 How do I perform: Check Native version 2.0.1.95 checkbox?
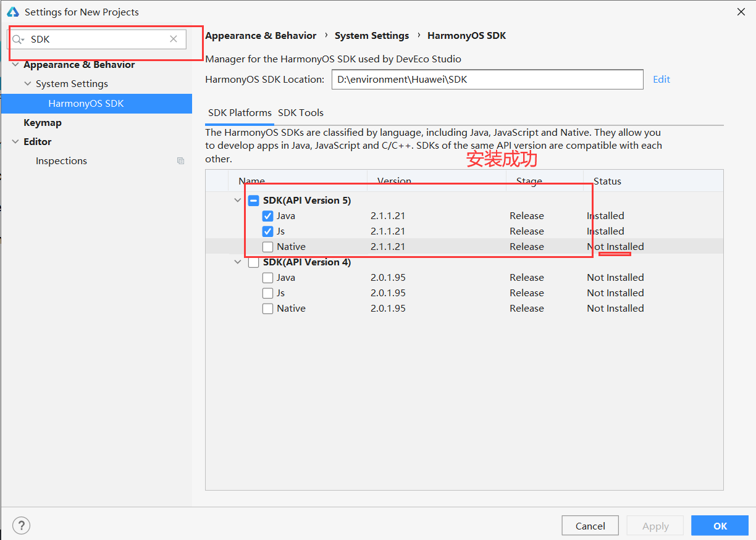[267, 309]
